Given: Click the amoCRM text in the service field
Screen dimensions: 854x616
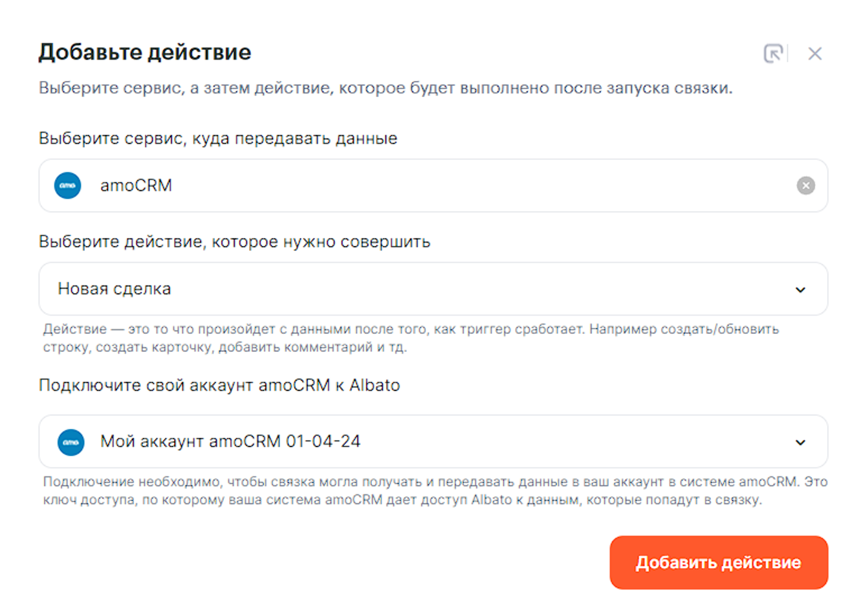Looking at the screenshot, I should (x=136, y=186).
